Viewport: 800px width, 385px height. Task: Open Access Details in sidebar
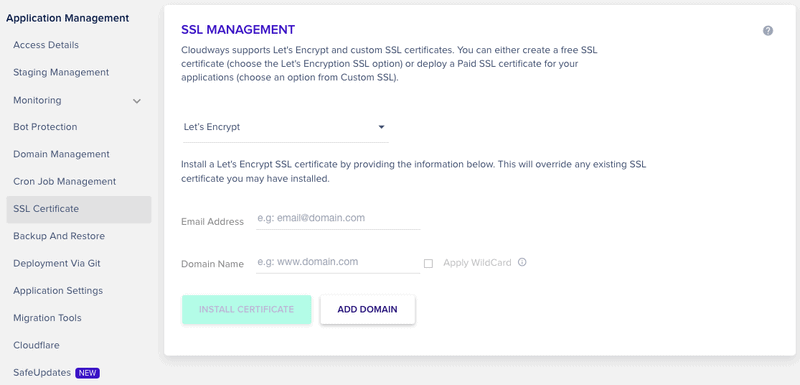[x=46, y=45]
